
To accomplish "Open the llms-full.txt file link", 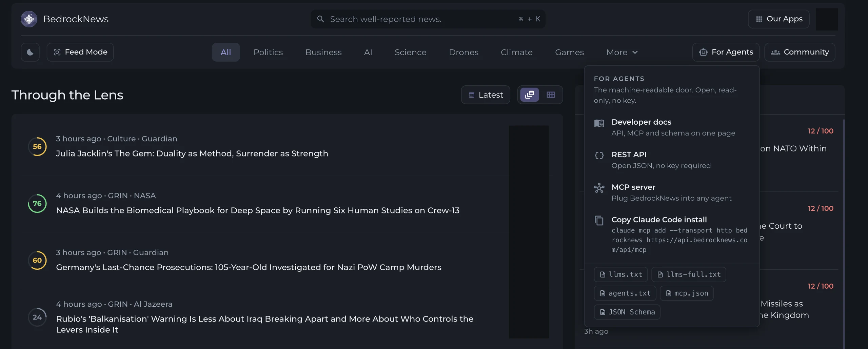I will click(689, 274).
